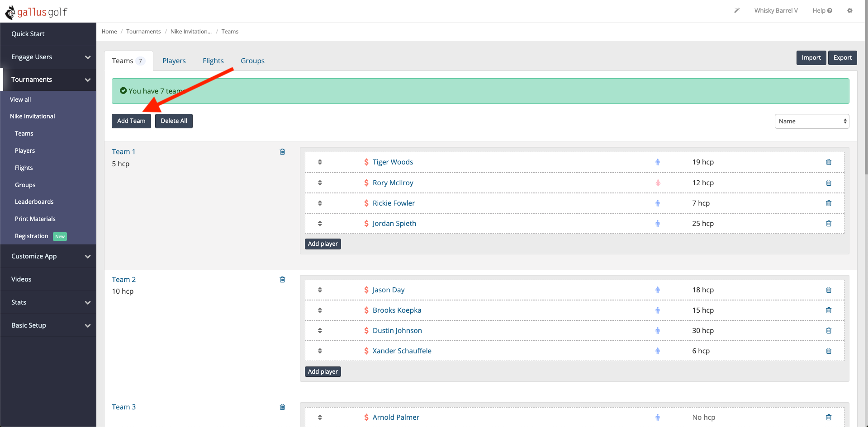
Task: Open the settings gear icon
Action: pyautogui.click(x=850, y=10)
